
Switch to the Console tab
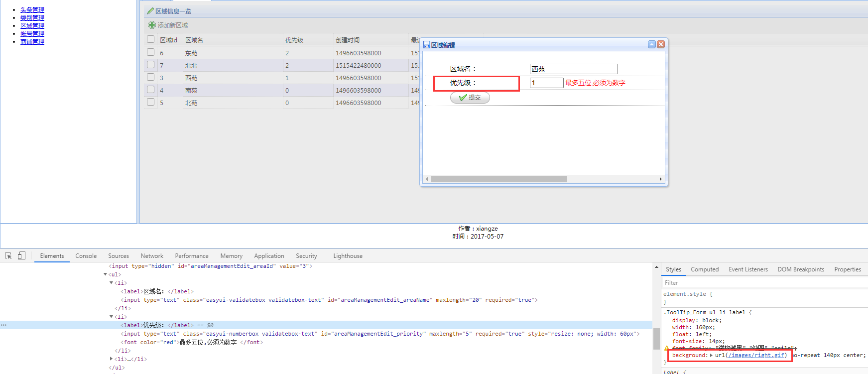click(x=86, y=256)
